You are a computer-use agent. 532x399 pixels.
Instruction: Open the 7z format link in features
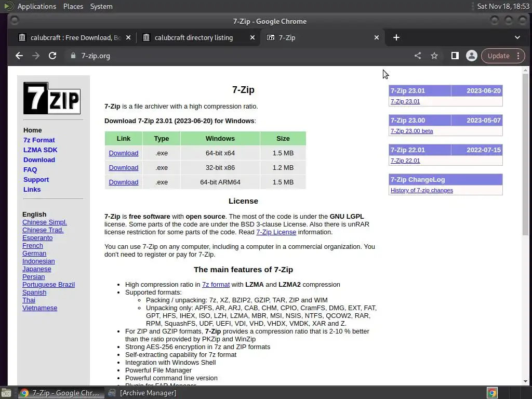click(x=216, y=285)
